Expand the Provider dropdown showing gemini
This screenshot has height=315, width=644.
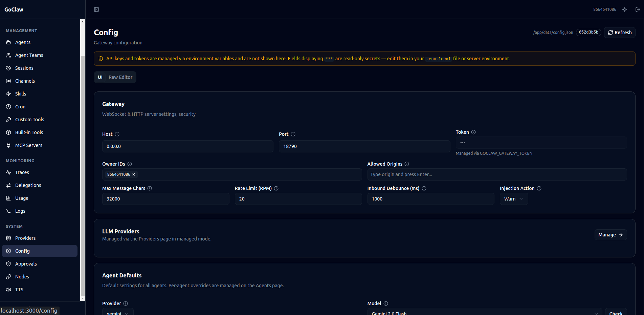point(117,312)
